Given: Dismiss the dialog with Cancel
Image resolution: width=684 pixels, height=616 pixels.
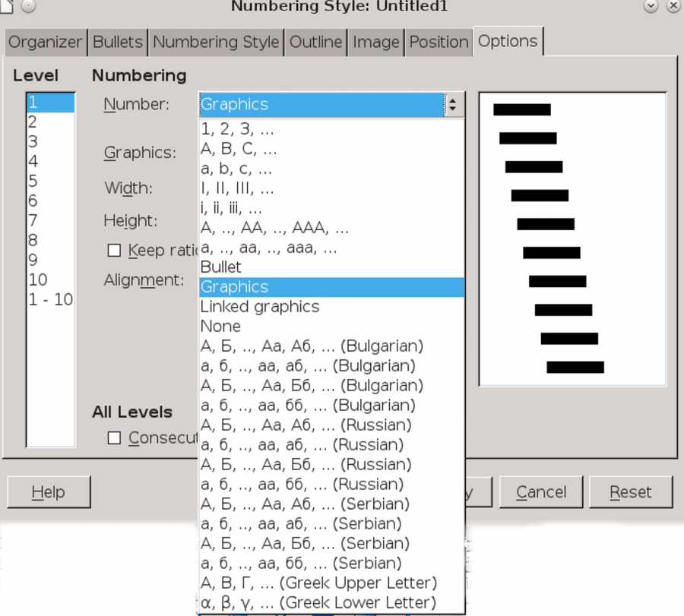Looking at the screenshot, I should [541, 492].
